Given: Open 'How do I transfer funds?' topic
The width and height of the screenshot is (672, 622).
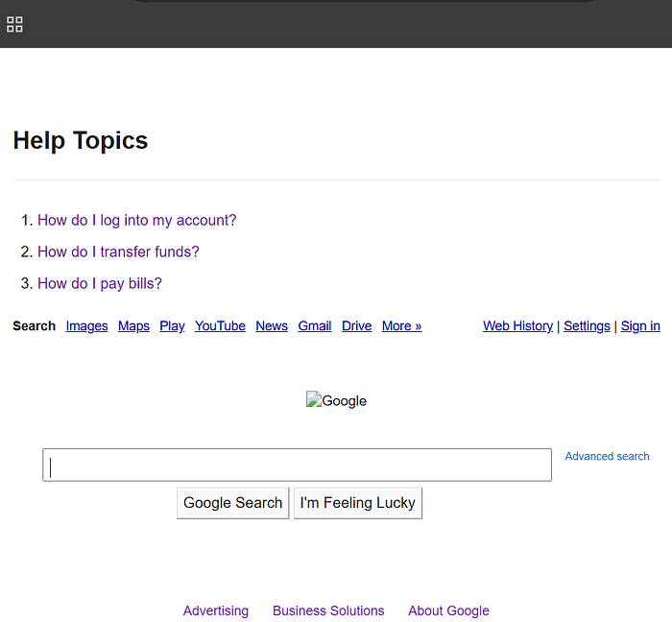Looking at the screenshot, I should pos(118,251).
